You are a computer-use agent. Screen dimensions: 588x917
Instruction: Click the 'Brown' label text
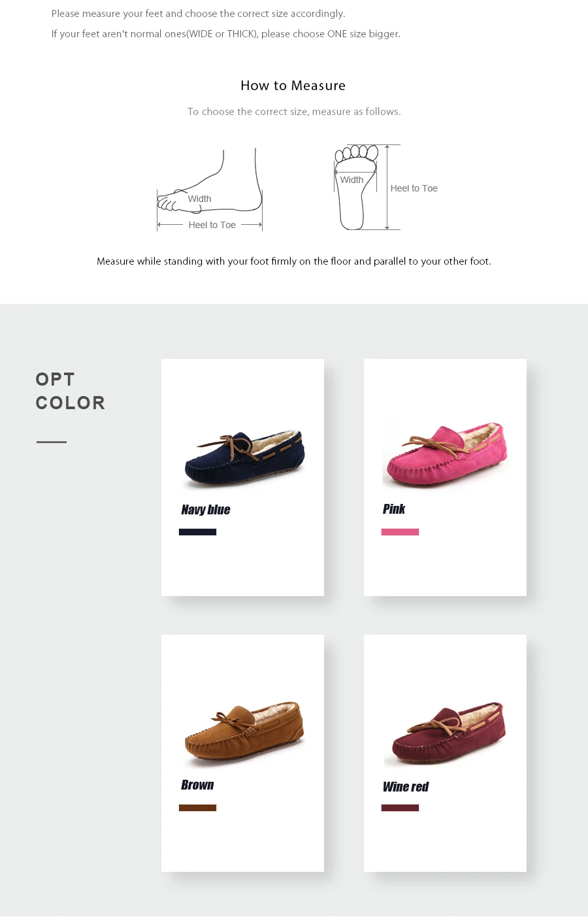[197, 785]
